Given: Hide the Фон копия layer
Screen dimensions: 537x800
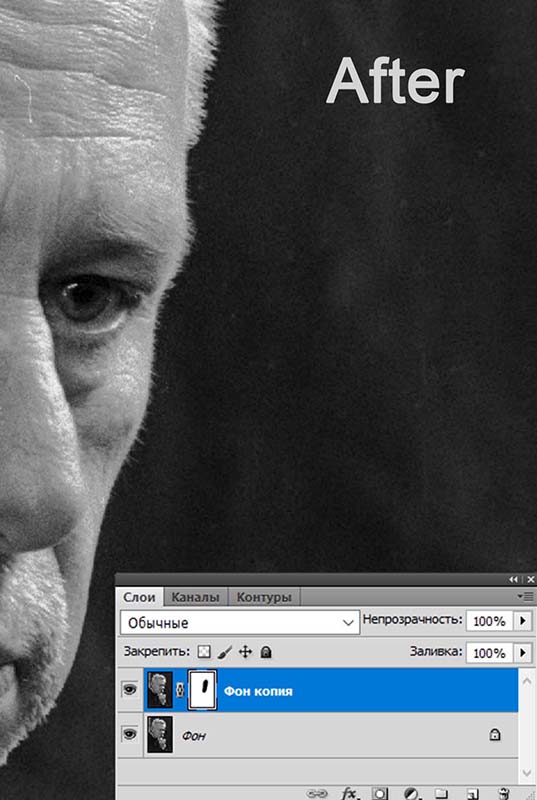Looking at the screenshot, I should 130,690.
